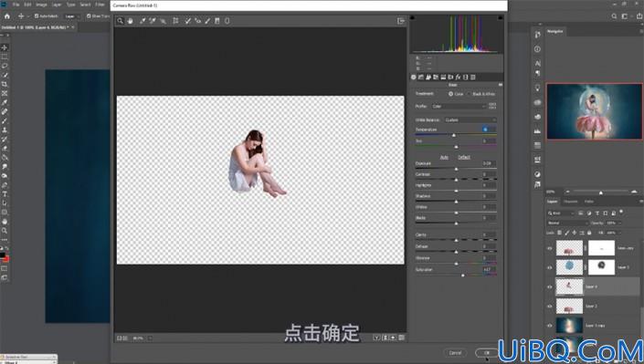Click the Photoshop Home icon

7,16
